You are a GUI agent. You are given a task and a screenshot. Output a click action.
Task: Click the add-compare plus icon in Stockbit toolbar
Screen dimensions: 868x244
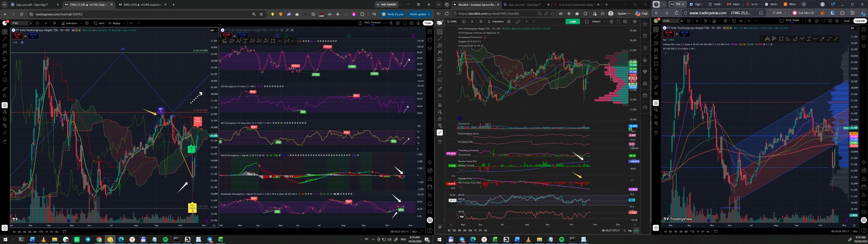464,21
